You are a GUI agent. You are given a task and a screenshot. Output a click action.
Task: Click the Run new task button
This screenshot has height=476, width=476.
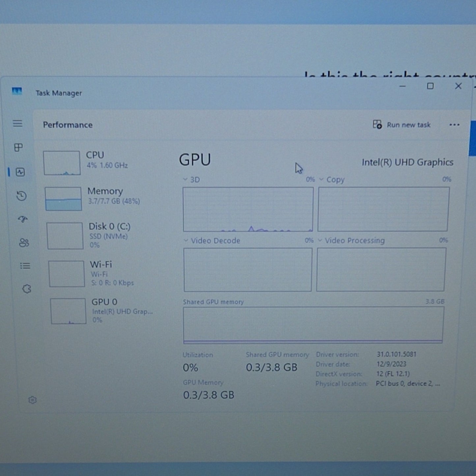pos(402,125)
